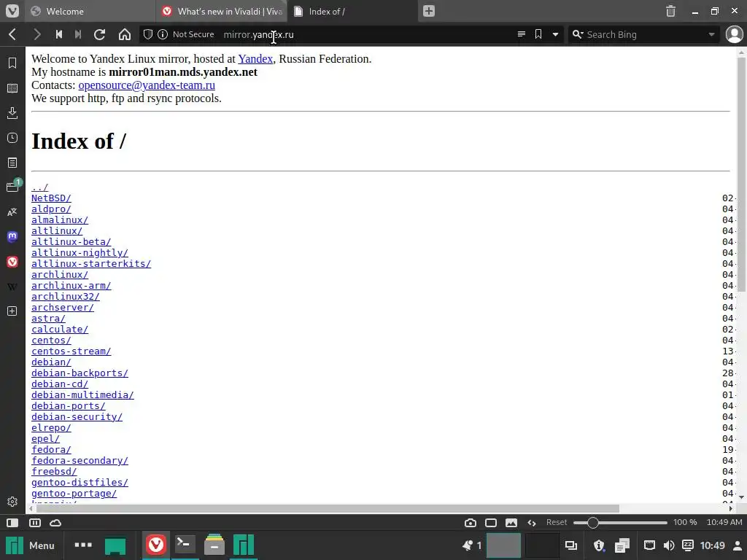The height and width of the screenshot is (560, 747).
Task: Click the Vivaldi taskbar icon
Action: tap(156, 545)
